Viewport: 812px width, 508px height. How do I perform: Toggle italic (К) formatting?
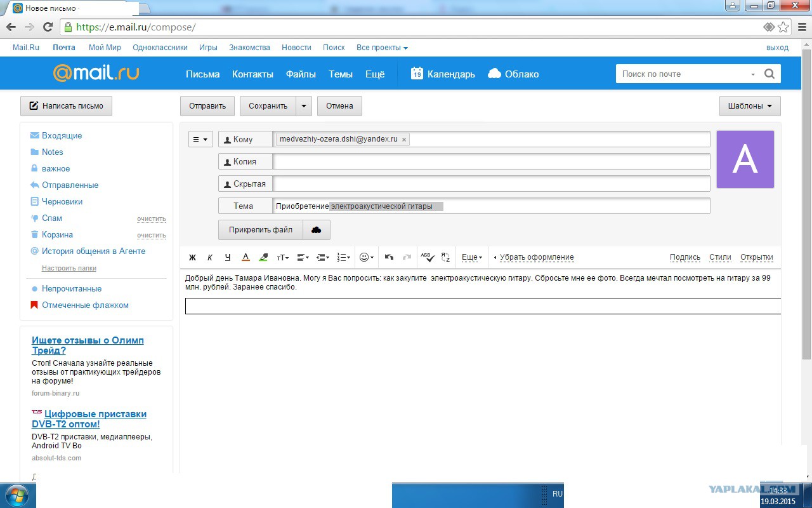(x=210, y=258)
